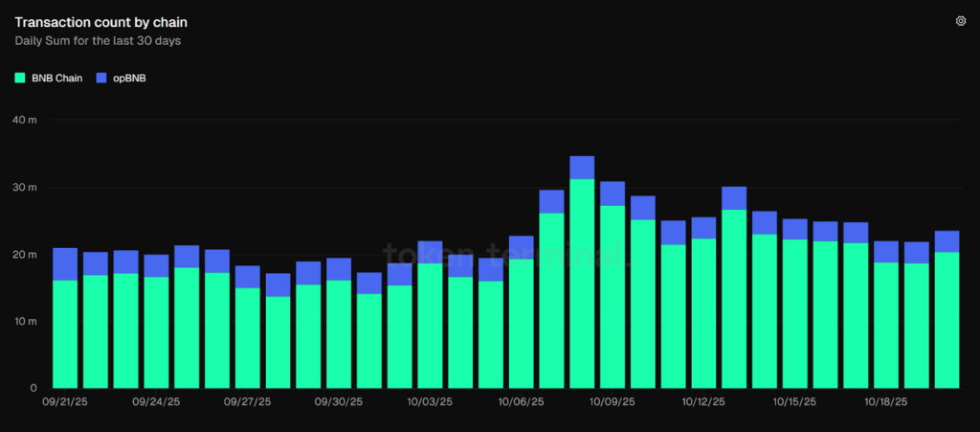Click the 10/06/25 x-axis date label
Screen dimensions: 980x432
click(522, 402)
